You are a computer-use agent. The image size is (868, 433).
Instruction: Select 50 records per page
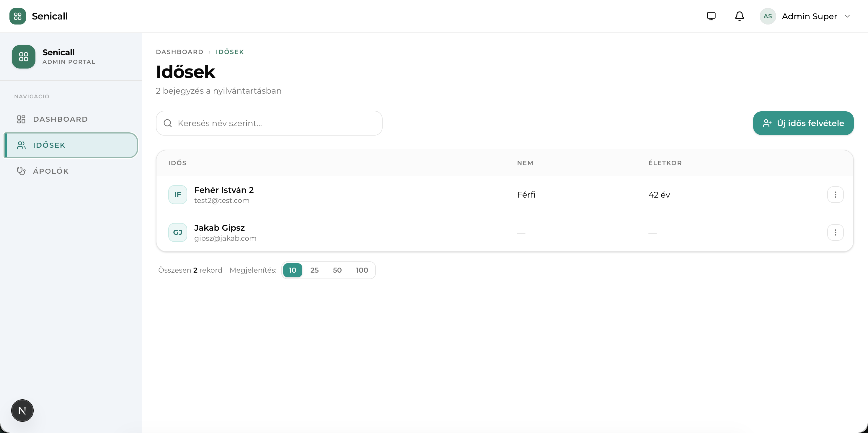[337, 270]
